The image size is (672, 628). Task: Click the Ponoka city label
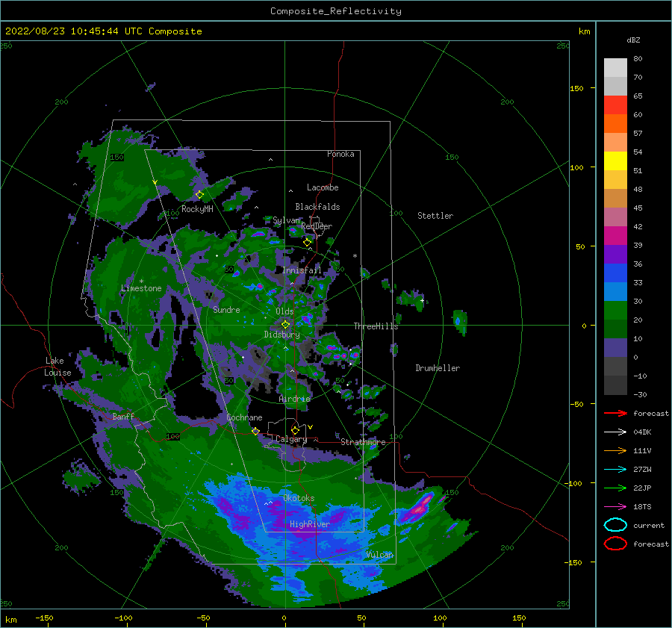pyautogui.click(x=340, y=154)
